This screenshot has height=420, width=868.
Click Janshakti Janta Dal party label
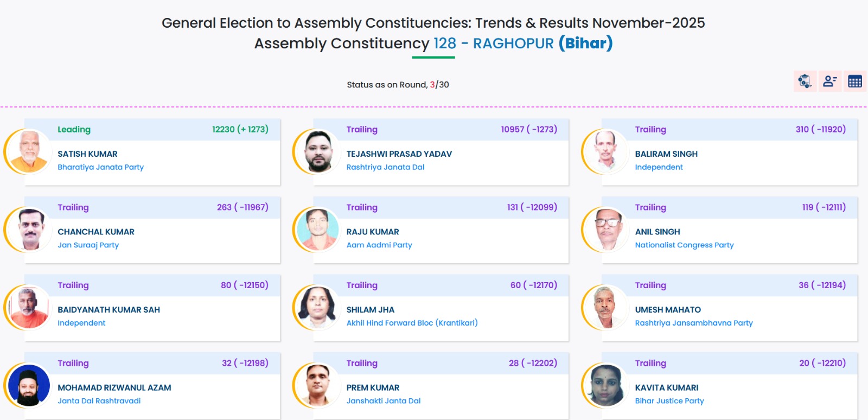point(383,401)
